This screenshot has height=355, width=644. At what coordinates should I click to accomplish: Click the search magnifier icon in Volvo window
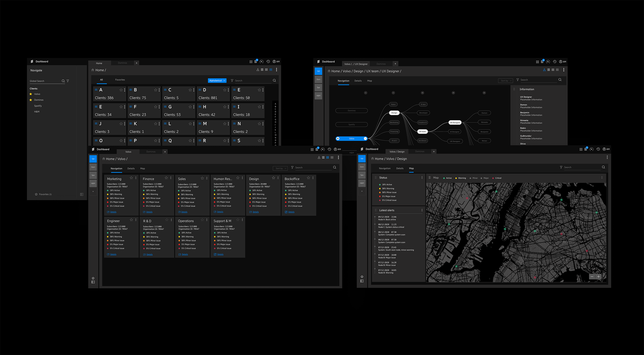334,167
